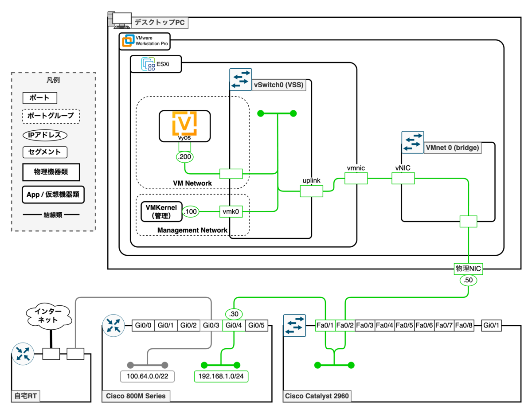
Task: Select the vmnic port box
Action: 356,179
